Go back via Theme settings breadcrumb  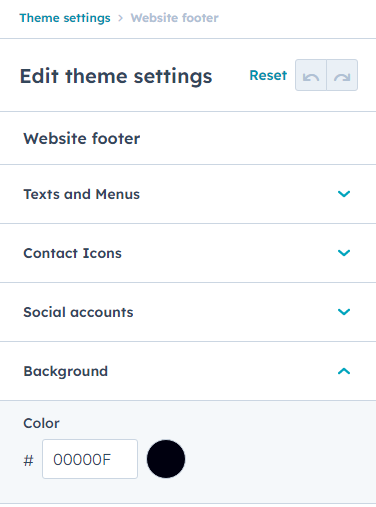pos(65,18)
